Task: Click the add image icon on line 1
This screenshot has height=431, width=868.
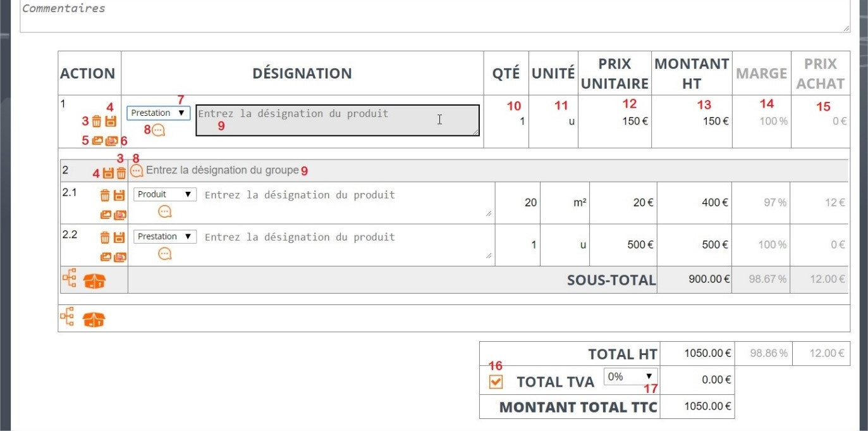Action: click(x=97, y=141)
